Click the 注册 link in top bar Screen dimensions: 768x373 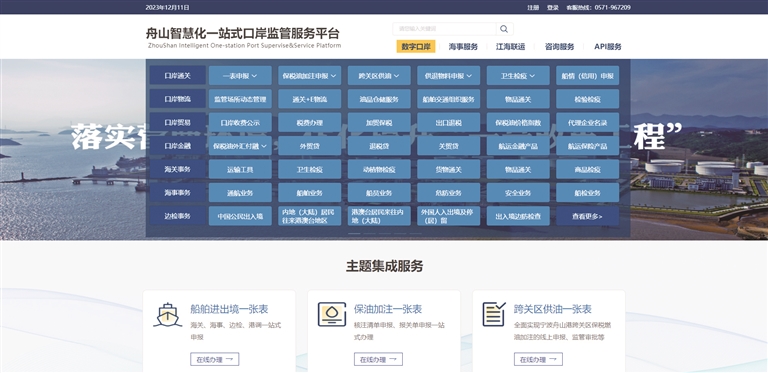pyautogui.click(x=533, y=7)
